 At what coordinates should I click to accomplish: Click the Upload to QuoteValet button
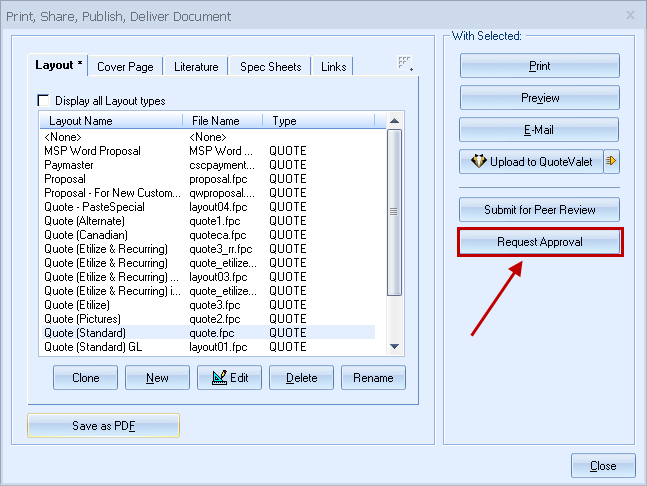(531, 162)
